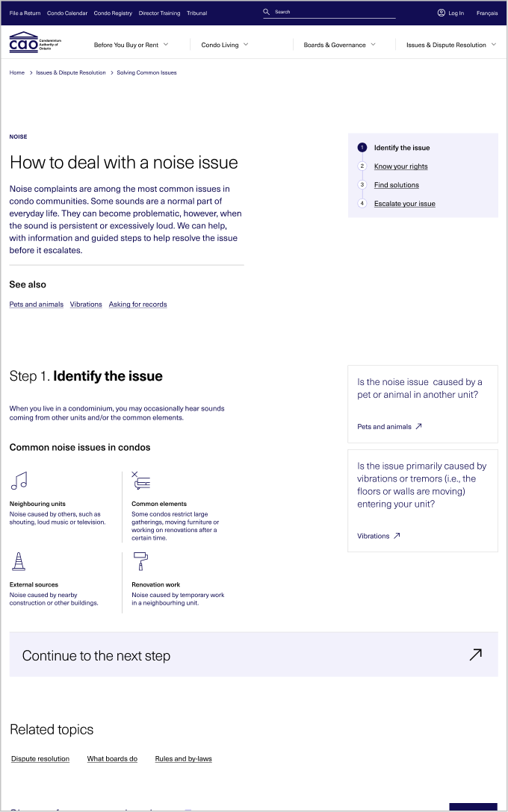The image size is (508, 812).
Task: Open Condo Registry in top bar
Action: [x=113, y=13]
